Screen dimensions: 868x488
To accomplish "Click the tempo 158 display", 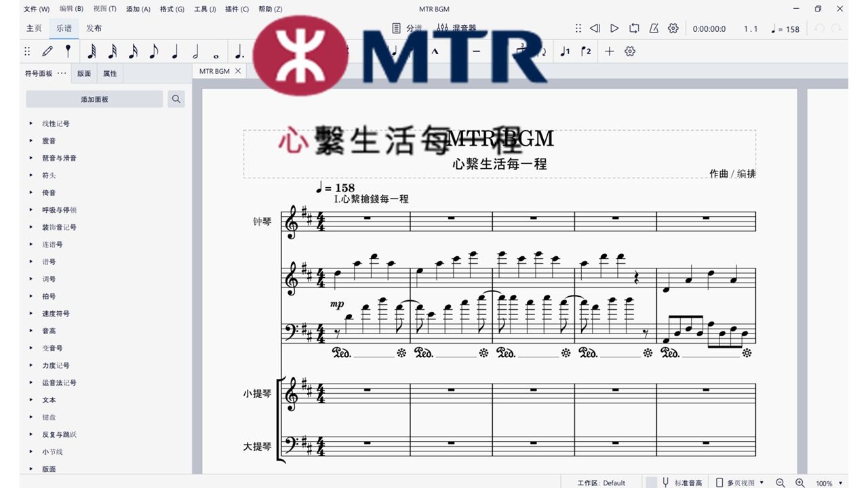I will coord(785,29).
